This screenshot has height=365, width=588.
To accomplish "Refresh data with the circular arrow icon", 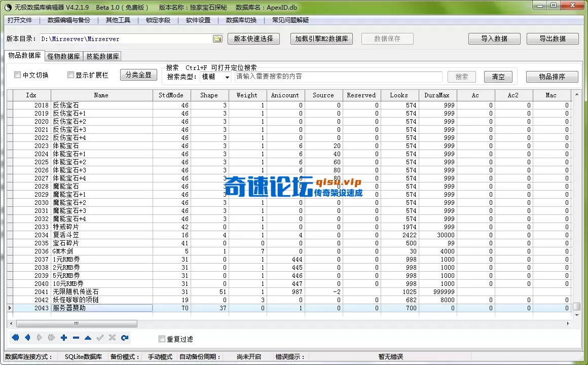I will (125, 338).
